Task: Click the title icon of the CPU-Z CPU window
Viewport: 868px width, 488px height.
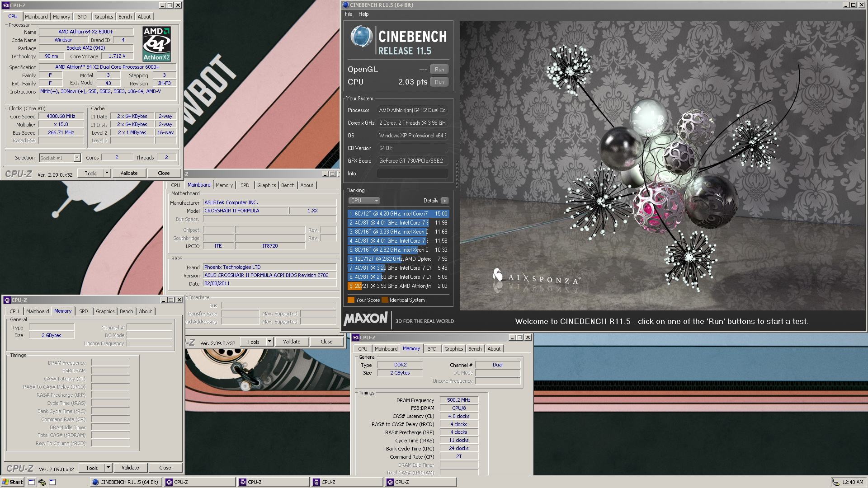Action: pyautogui.click(x=6, y=5)
